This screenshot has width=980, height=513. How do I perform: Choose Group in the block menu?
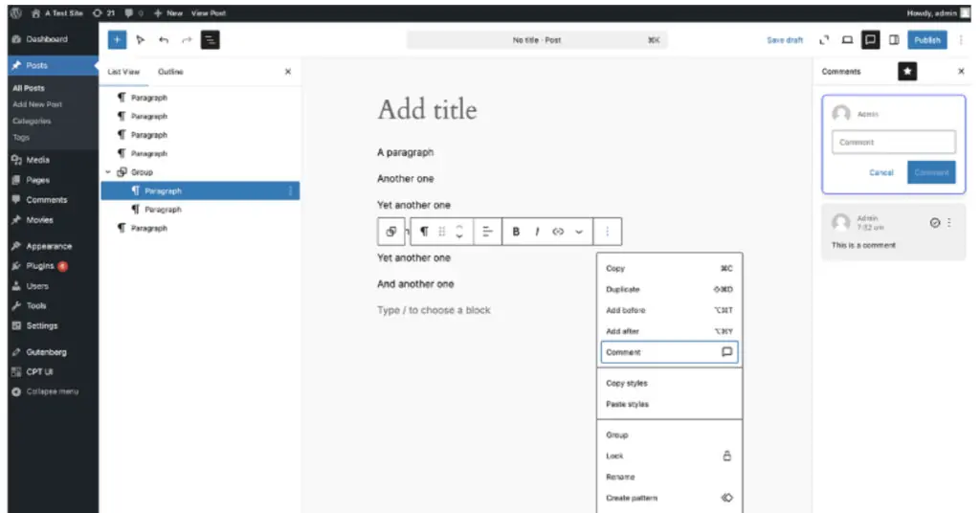pyautogui.click(x=669, y=435)
